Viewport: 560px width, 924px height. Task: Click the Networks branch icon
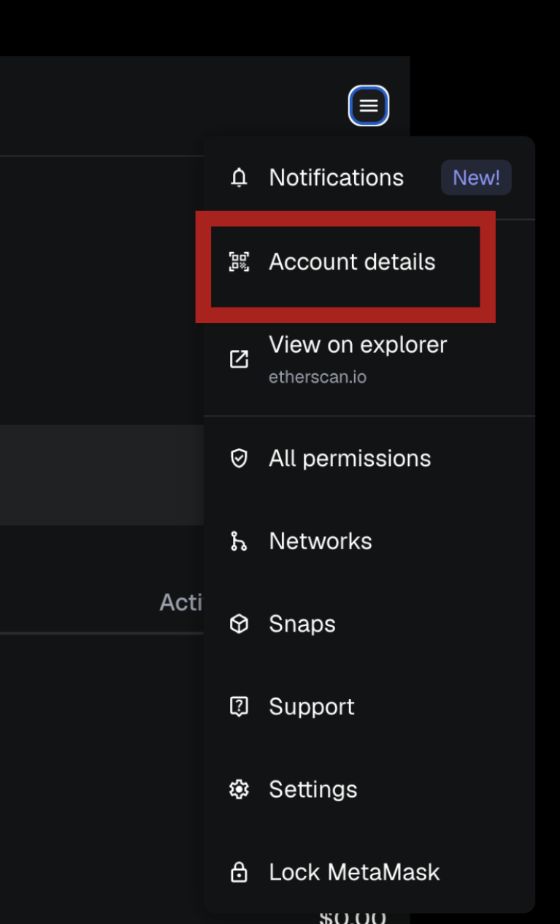tap(239, 541)
